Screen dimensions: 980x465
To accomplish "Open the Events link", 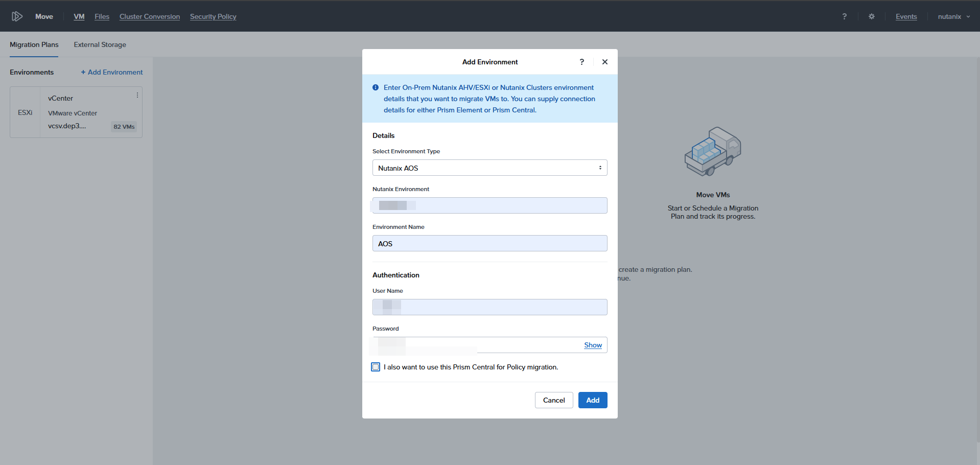I will pos(906,16).
